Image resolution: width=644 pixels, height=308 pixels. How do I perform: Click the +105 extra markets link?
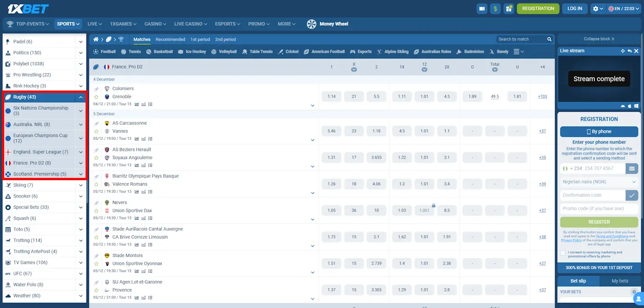tap(542, 97)
